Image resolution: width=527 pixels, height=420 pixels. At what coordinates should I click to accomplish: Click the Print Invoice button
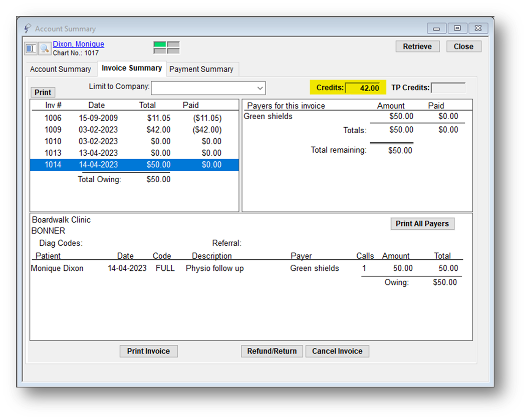148,351
